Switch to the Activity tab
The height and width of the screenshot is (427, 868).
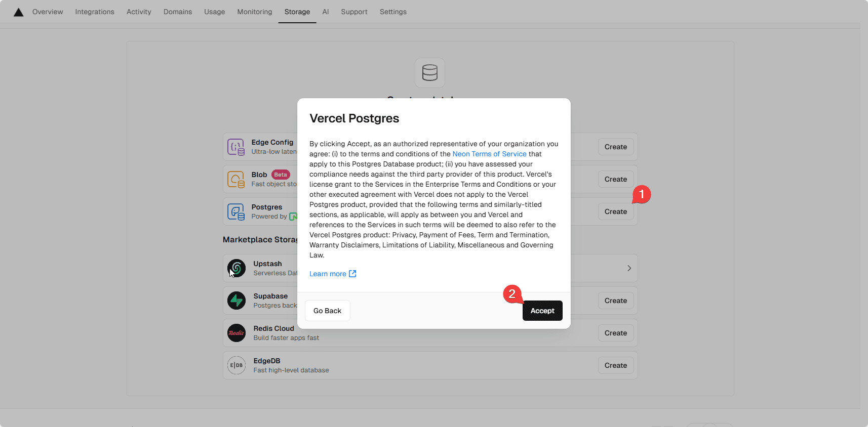click(x=139, y=12)
